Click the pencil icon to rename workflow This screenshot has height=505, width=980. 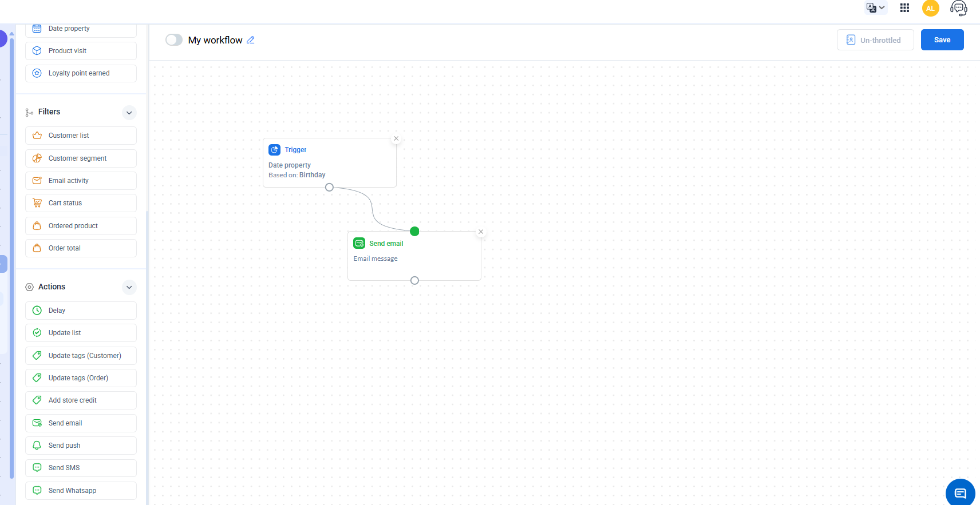[x=251, y=40]
